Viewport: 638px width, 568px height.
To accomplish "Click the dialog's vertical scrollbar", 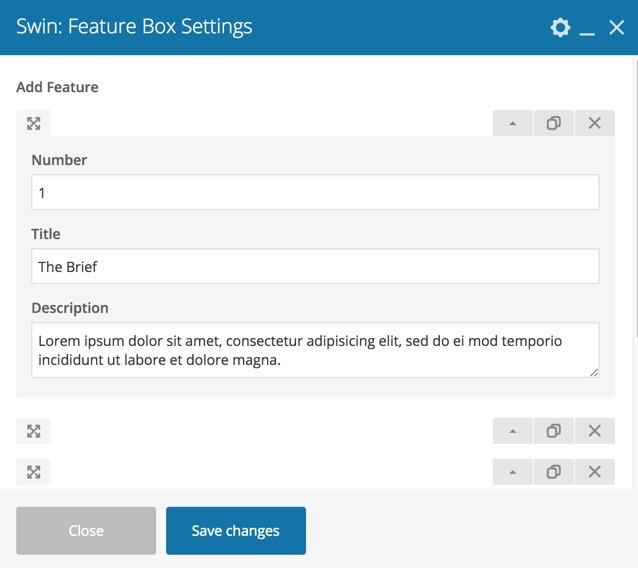I will [x=636, y=197].
